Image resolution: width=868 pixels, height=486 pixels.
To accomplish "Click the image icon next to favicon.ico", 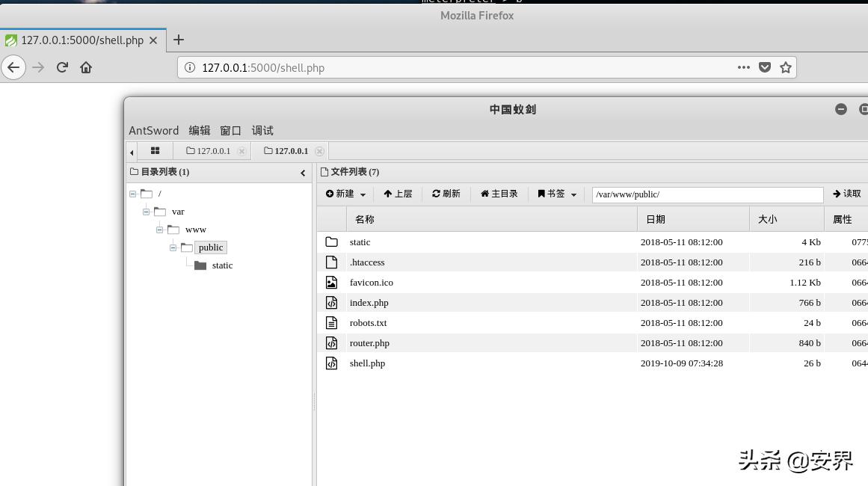I will [x=331, y=282].
